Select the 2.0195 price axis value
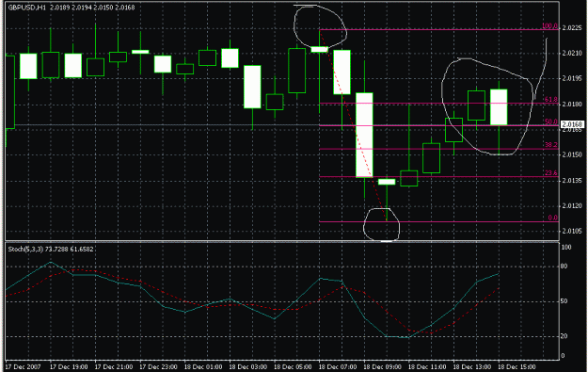 572,78
